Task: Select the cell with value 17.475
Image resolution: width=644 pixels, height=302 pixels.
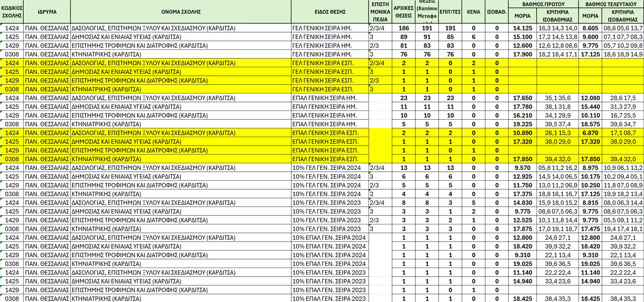Action: (590, 229)
